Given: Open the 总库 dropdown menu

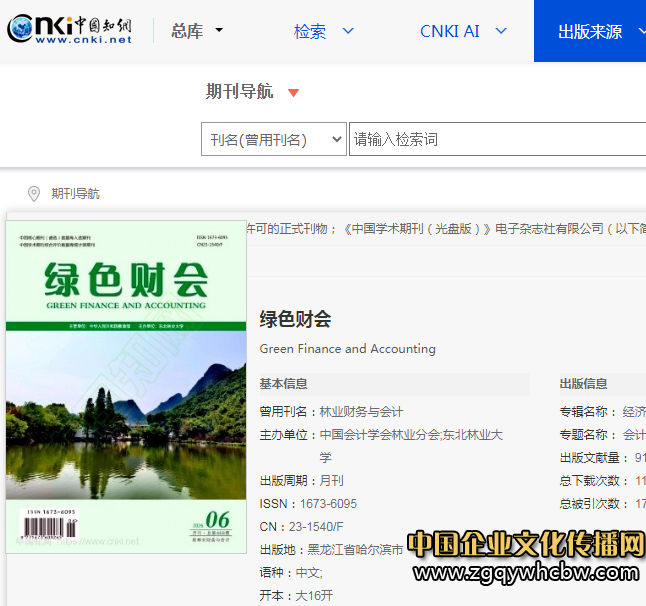Looking at the screenshot, I should 197,31.
